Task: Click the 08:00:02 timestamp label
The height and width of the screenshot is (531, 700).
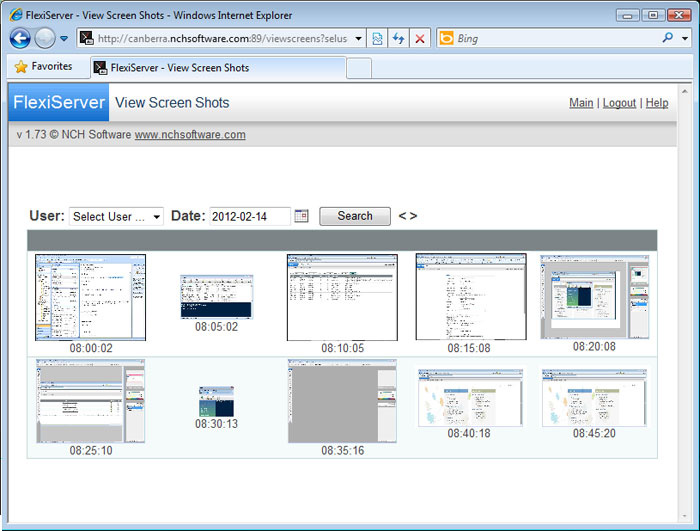Action: (x=91, y=348)
